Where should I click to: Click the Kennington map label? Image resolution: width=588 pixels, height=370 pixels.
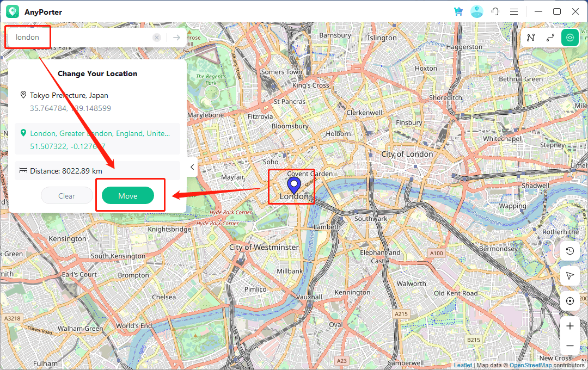(x=352, y=292)
